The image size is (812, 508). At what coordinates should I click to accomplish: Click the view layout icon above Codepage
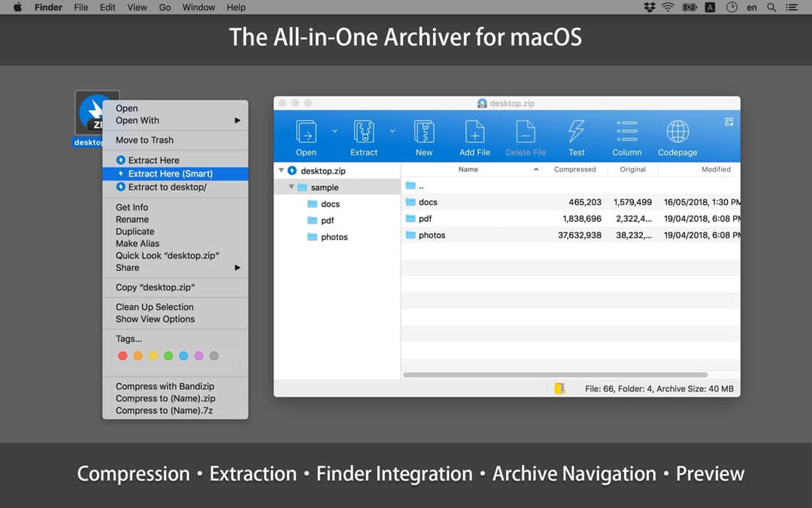[x=728, y=121]
